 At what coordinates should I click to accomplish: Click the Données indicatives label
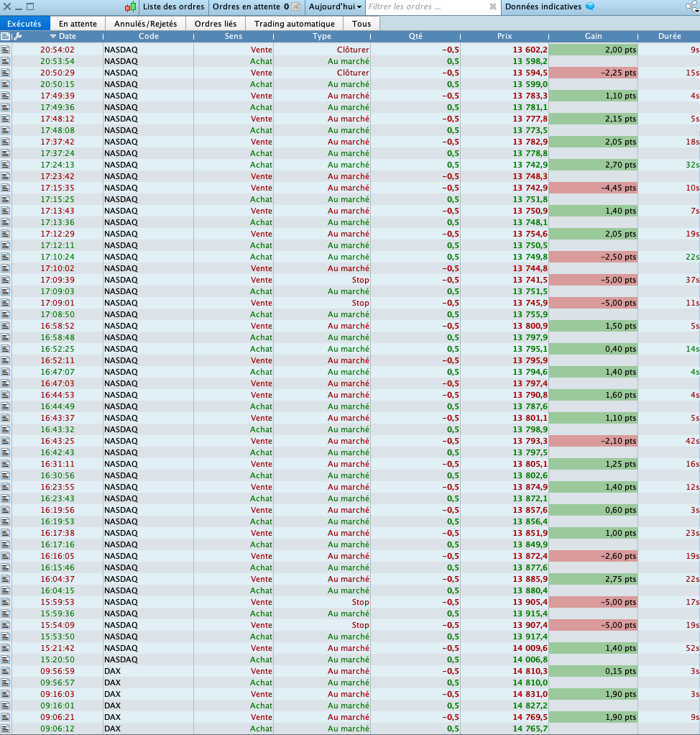point(543,6)
